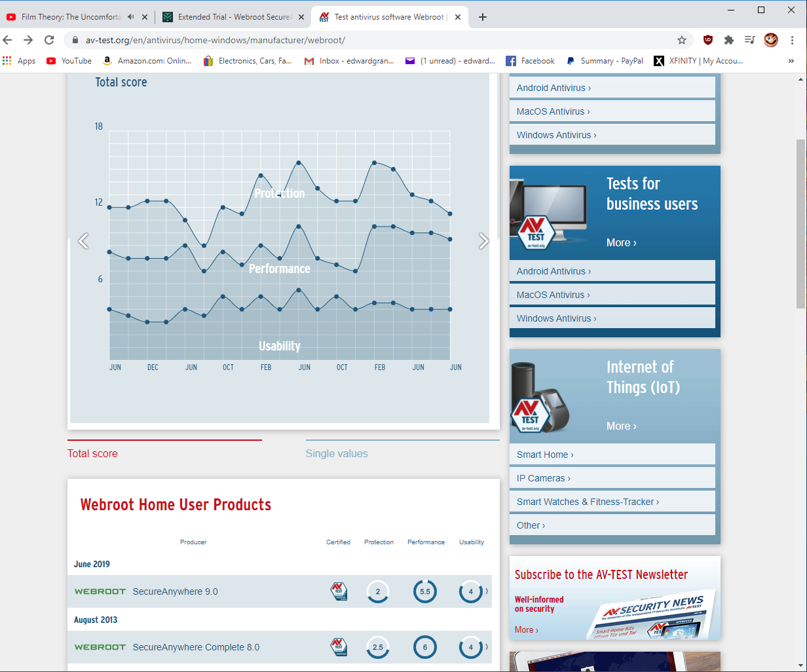Image resolution: width=807 pixels, height=672 pixels.
Task: Open Android Antivirus under Tests for business users
Action: click(x=612, y=271)
